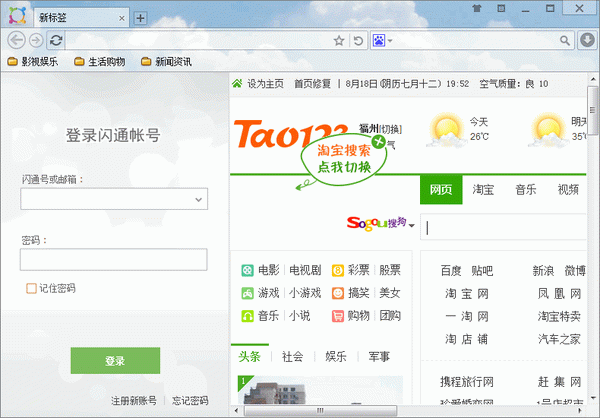Open 生活购物 bookmark folder
The image size is (600, 418).
pyautogui.click(x=100, y=61)
